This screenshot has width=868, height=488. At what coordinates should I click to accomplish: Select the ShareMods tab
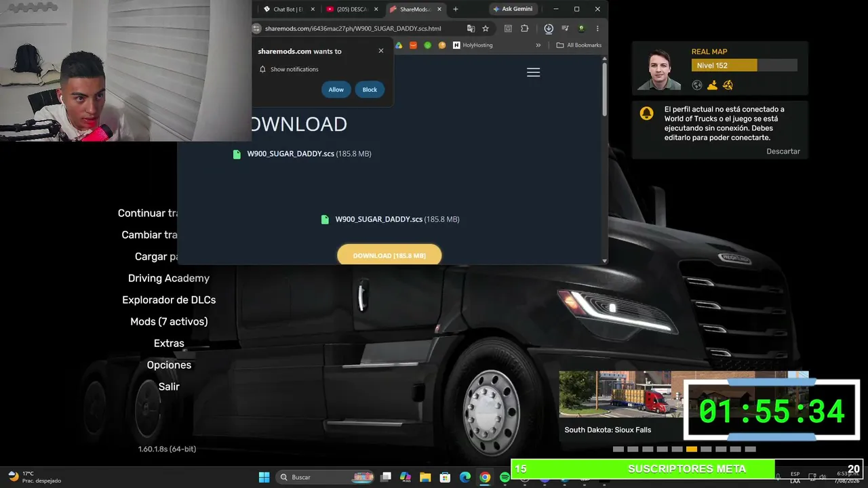[x=416, y=9]
